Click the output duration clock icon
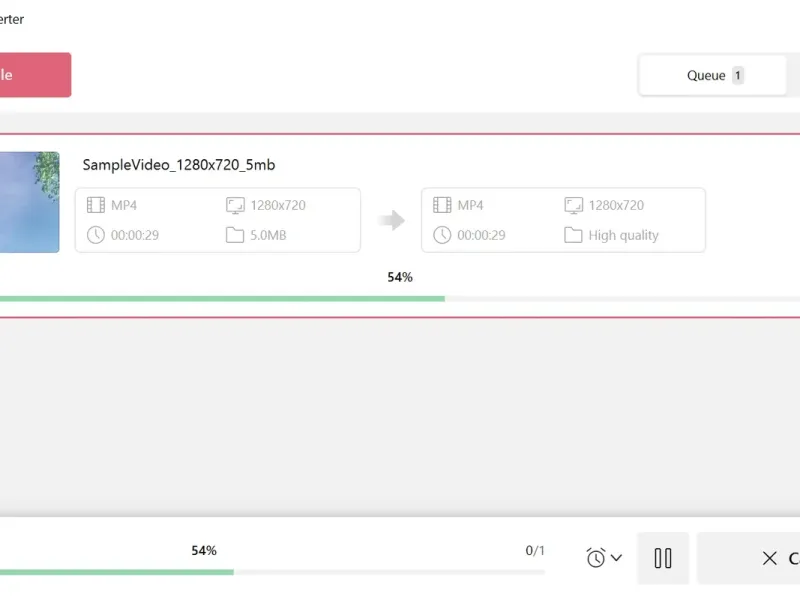800x600 pixels. 442,235
